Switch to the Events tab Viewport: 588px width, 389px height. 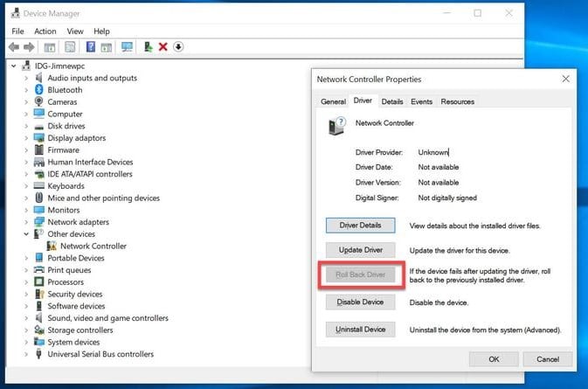tap(421, 101)
